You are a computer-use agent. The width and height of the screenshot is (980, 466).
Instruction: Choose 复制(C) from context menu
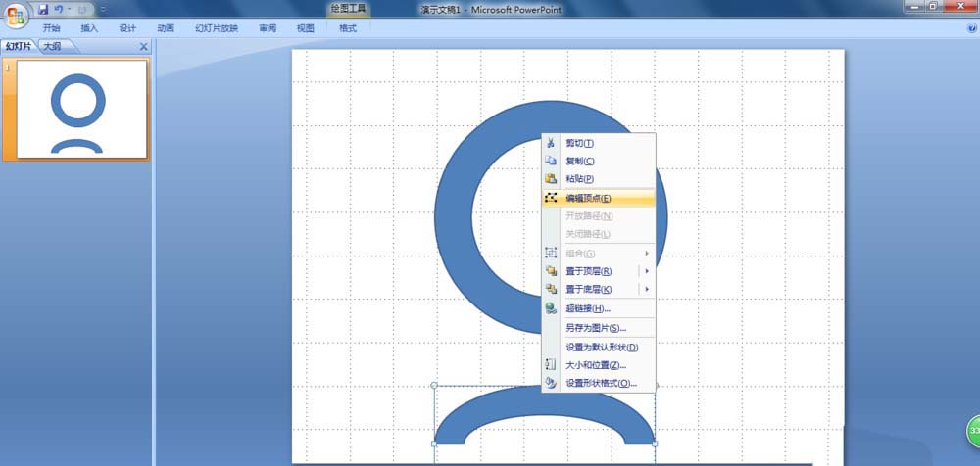coord(598,161)
